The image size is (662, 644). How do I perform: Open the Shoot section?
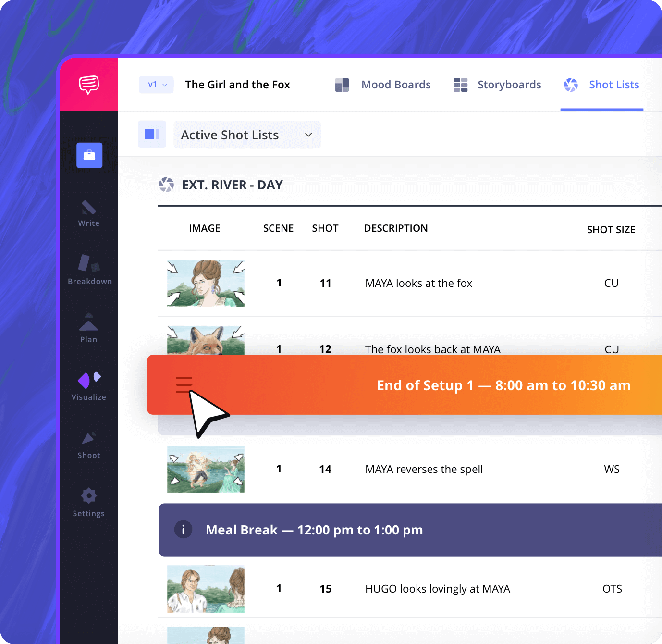pyautogui.click(x=89, y=445)
